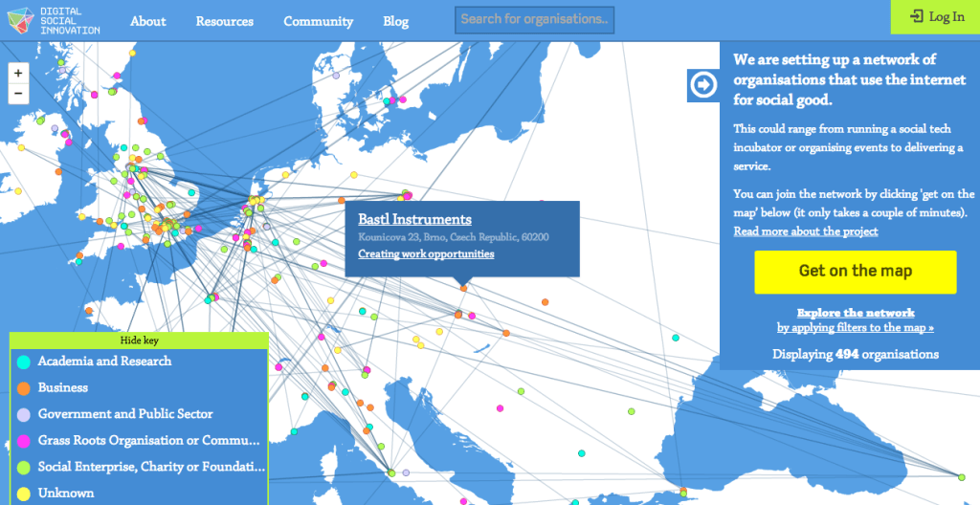Zoom out with the minus button
Image resolution: width=980 pixels, height=505 pixels.
pos(18,93)
